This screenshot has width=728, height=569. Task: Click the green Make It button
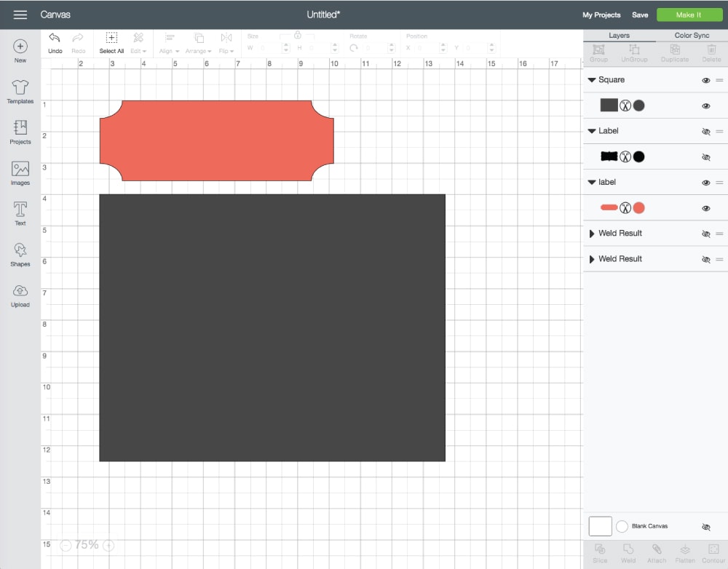(x=688, y=15)
